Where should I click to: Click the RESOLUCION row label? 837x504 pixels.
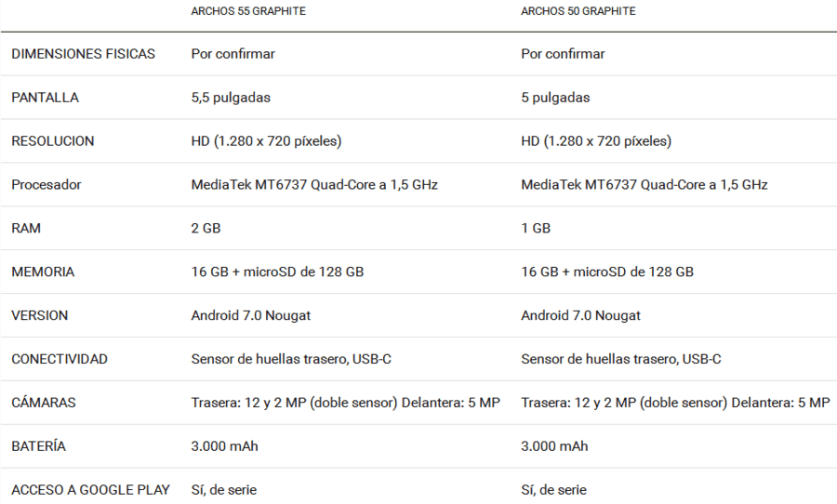[x=53, y=141]
